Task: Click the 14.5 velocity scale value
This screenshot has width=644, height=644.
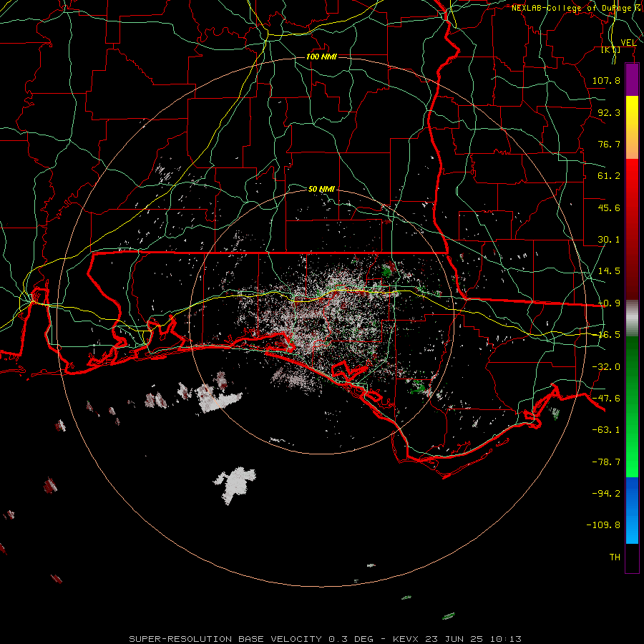Action: coord(609,271)
